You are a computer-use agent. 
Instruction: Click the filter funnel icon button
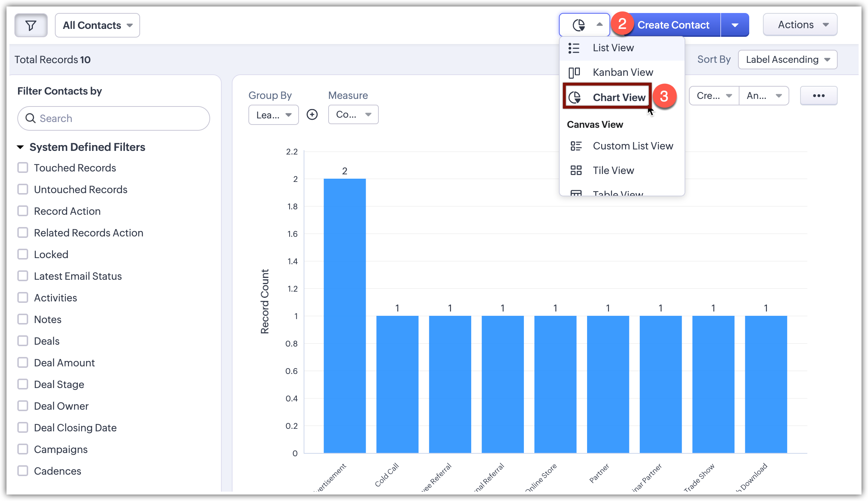point(31,25)
